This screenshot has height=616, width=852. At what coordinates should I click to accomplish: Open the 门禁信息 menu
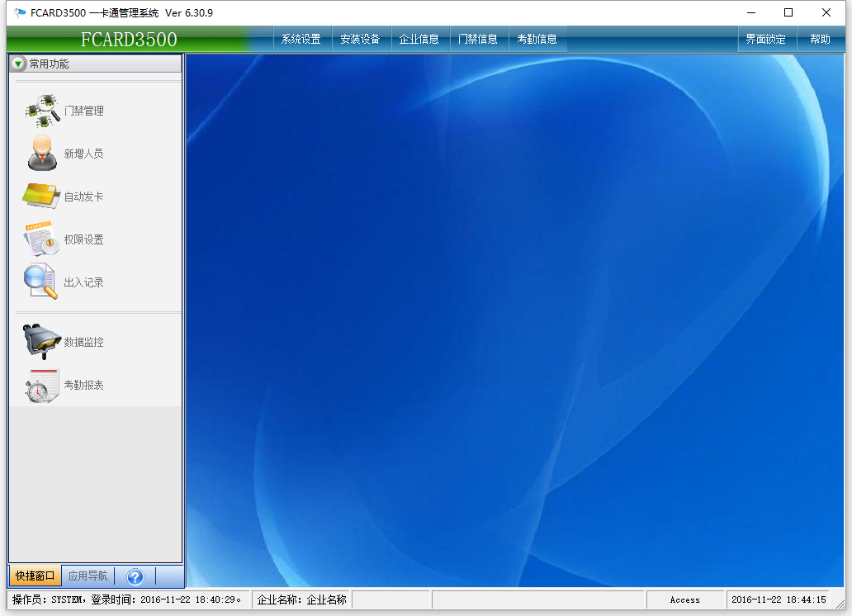click(478, 39)
